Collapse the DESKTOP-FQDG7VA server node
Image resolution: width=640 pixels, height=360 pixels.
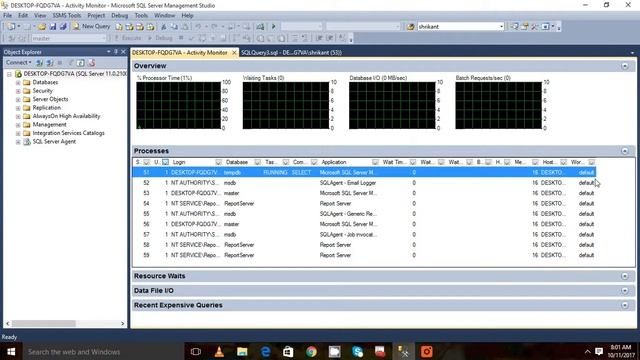pos(9,74)
